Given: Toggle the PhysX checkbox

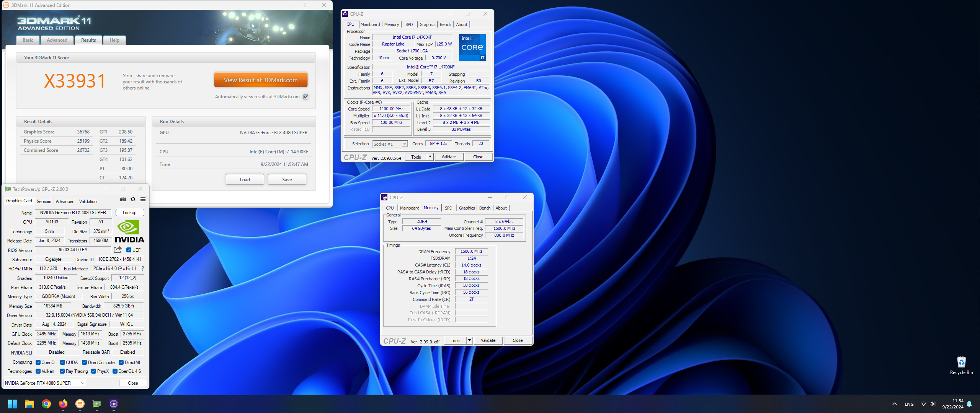Looking at the screenshot, I should (93, 371).
